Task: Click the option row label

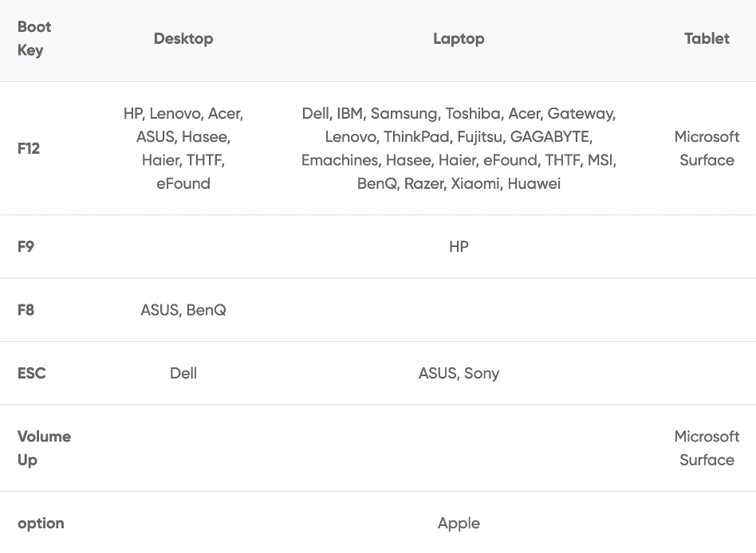Action: pyautogui.click(x=41, y=524)
